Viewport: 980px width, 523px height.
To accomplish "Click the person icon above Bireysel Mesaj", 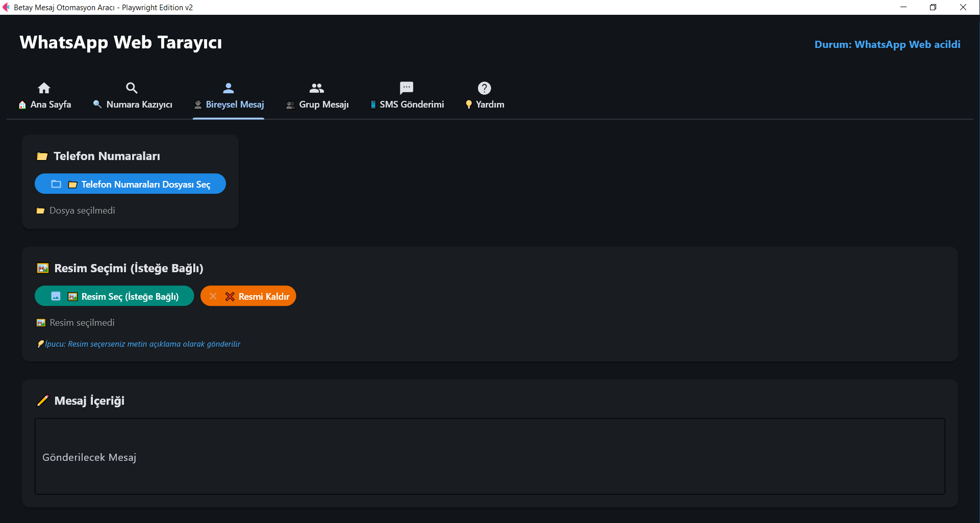I will tap(229, 88).
